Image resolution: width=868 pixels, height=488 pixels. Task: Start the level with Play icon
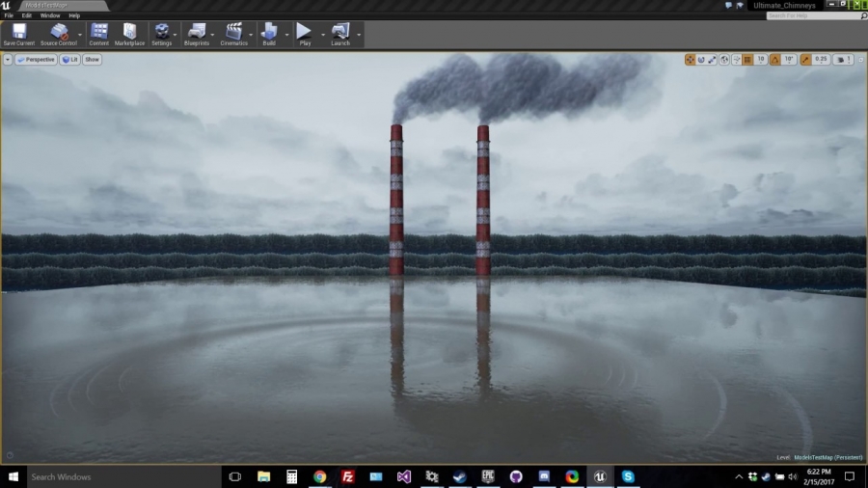click(305, 35)
